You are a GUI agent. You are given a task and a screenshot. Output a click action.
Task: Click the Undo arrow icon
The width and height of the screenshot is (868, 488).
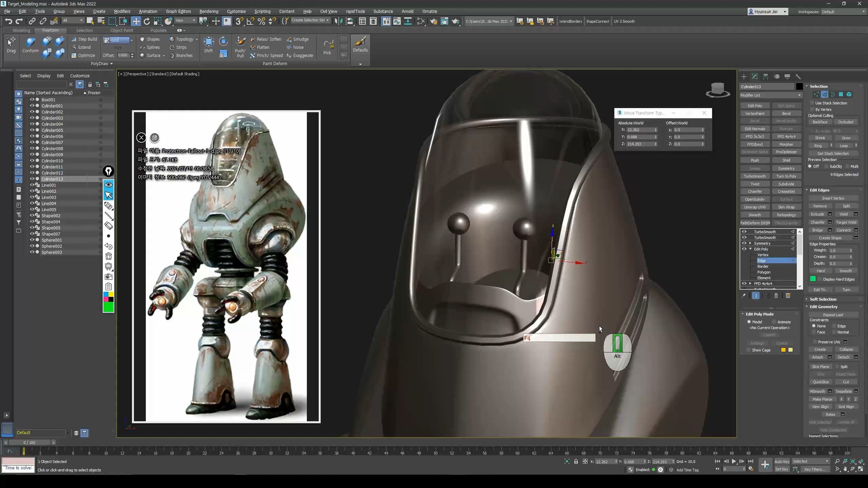(x=8, y=21)
